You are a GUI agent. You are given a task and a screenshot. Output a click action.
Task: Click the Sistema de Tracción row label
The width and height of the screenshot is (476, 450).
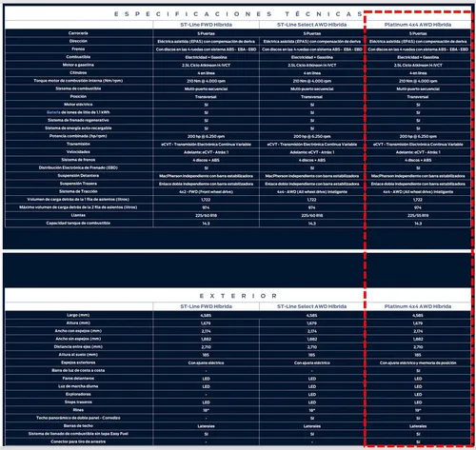tap(78, 191)
